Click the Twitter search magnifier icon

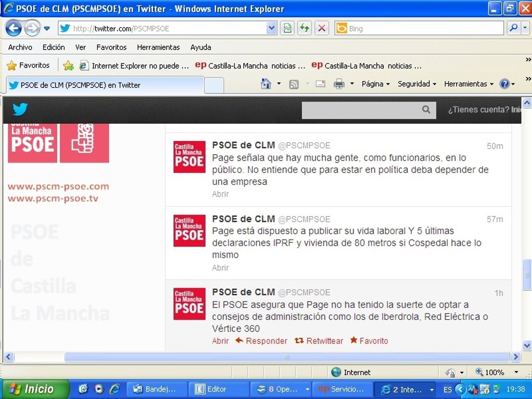pos(426,110)
